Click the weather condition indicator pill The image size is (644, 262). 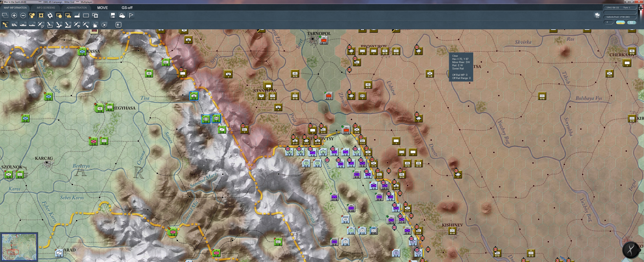(x=620, y=22)
